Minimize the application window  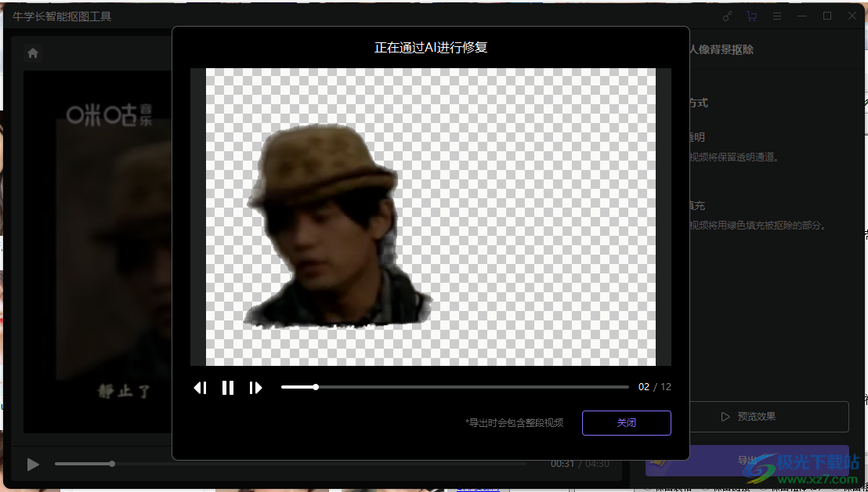[x=801, y=16]
